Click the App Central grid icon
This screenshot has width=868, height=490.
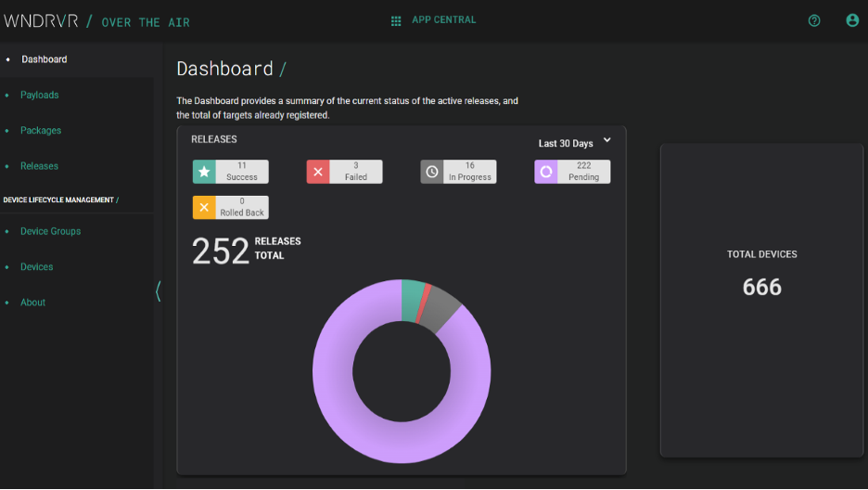pos(396,20)
